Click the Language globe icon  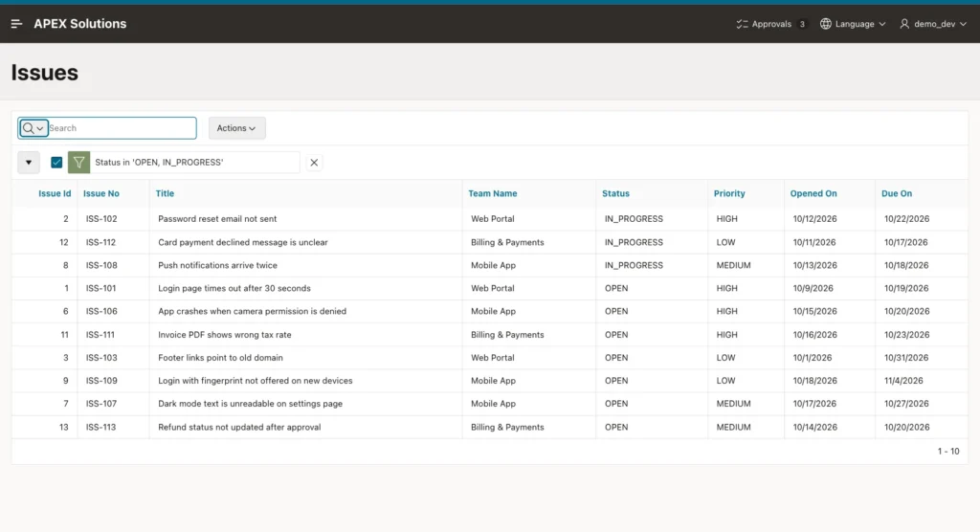[826, 24]
